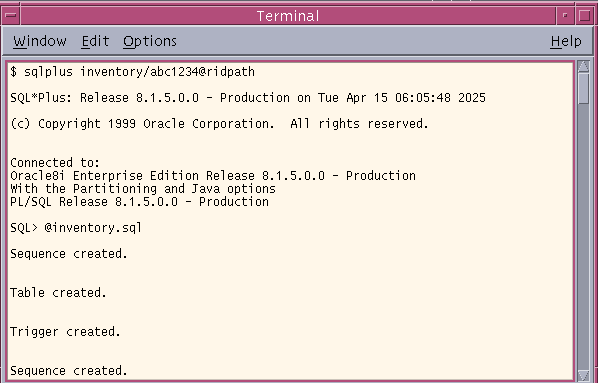The width and height of the screenshot is (598, 383).
Task: Maximize the Terminal window
Action: 585,16
